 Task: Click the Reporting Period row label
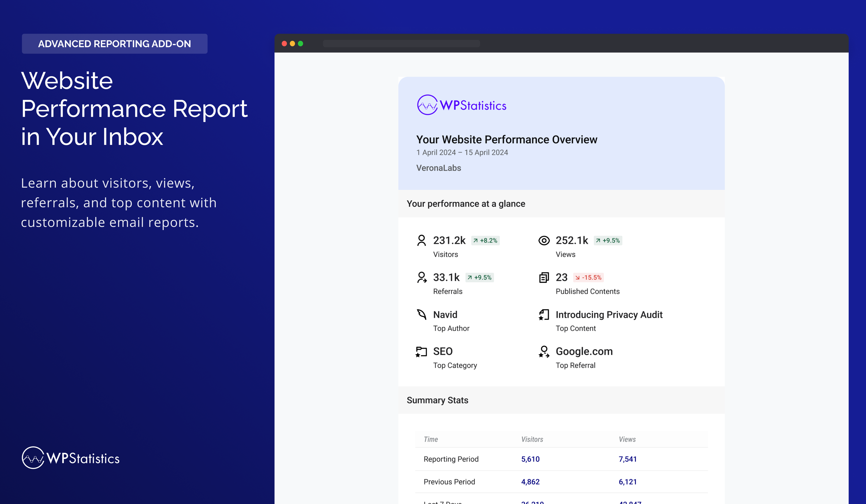(x=451, y=459)
